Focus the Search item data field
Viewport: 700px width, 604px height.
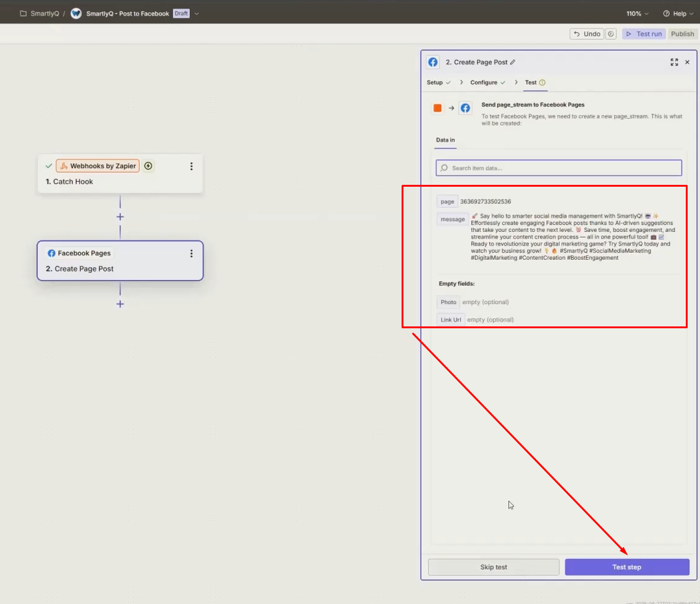tap(559, 168)
